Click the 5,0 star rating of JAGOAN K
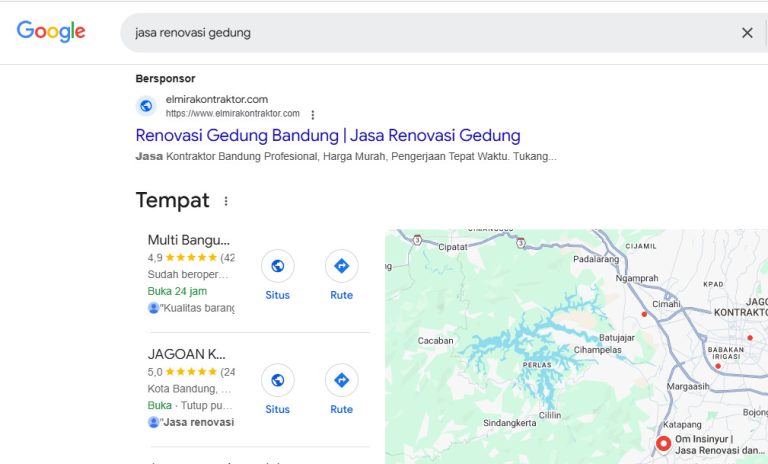The width and height of the screenshot is (768, 464). [x=191, y=372]
